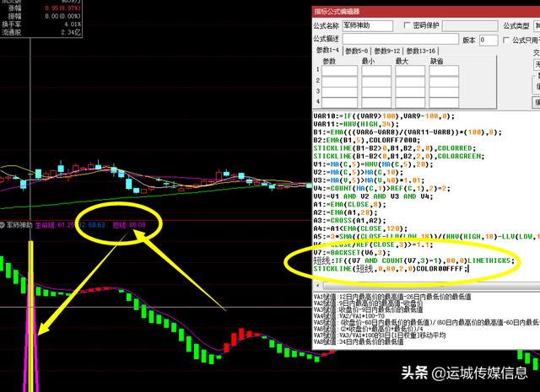Click row 4 缺省 field
This screenshot has width=540, height=392.
(x=444, y=103)
